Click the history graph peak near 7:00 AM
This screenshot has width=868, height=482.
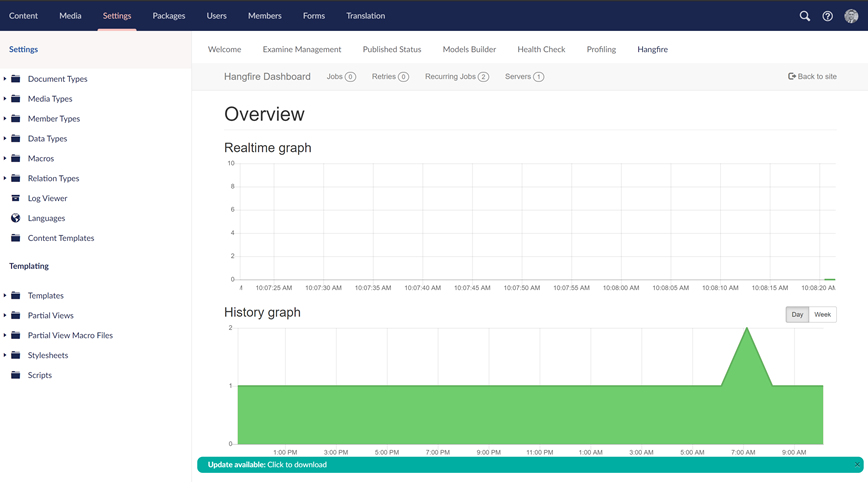[x=747, y=329]
